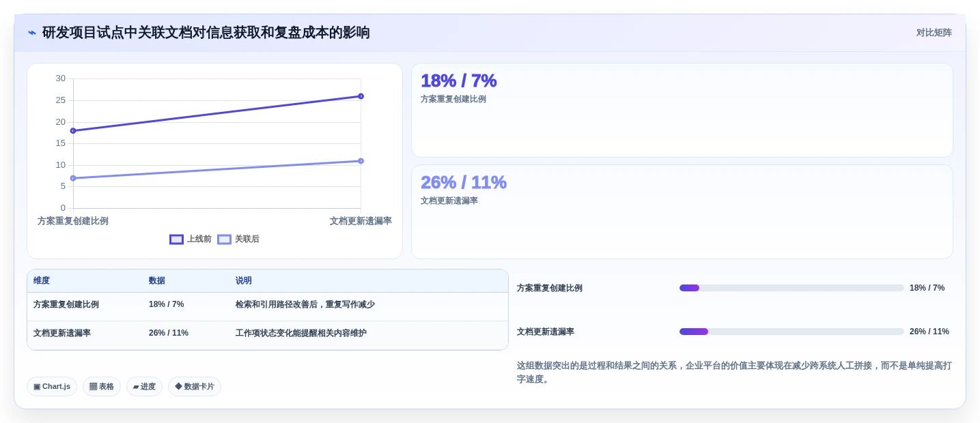Screen dimensions: 980x423
Task: Toggle the 上线前 legend swatch
Action: [176, 239]
